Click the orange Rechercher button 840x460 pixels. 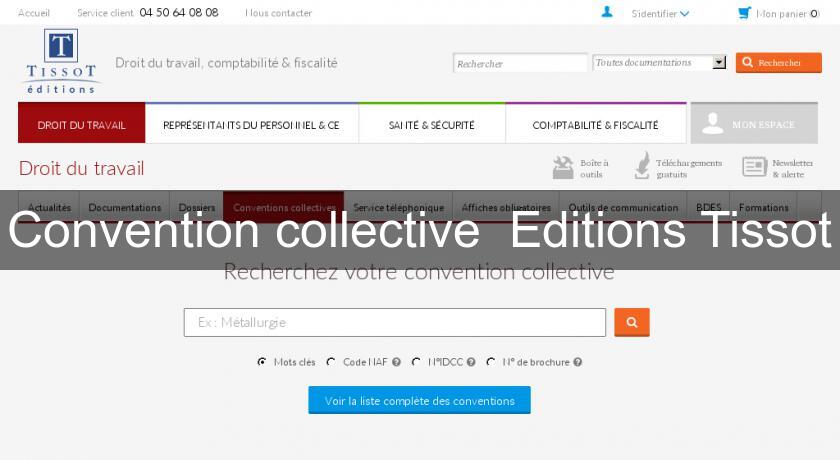(778, 63)
